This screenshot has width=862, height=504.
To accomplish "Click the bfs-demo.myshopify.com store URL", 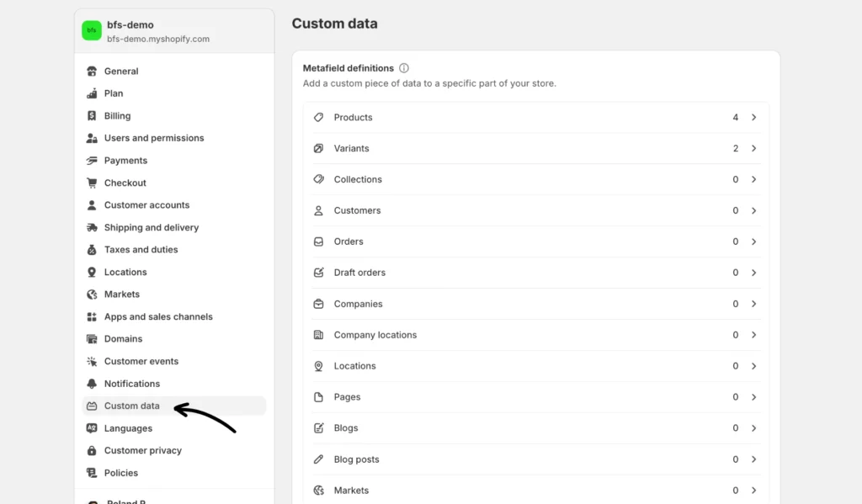I will (158, 40).
